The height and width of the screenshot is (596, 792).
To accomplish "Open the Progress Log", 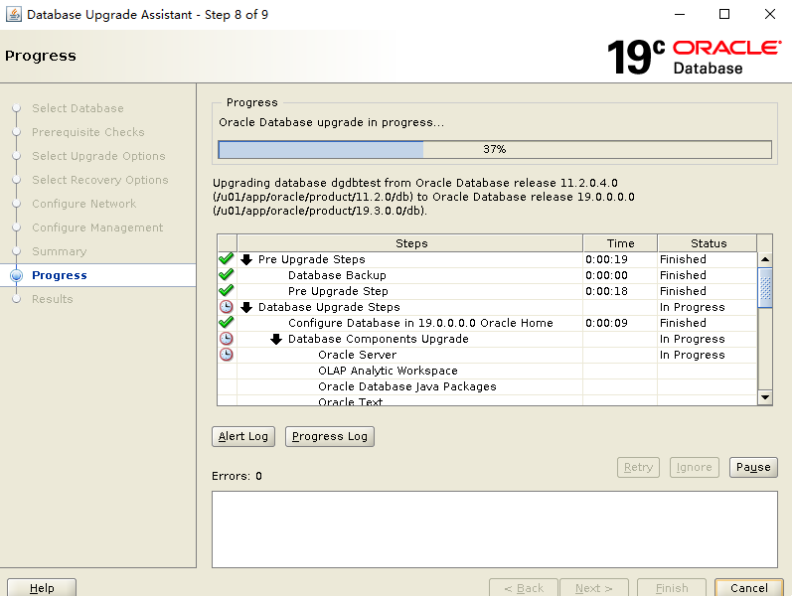I will [330, 436].
